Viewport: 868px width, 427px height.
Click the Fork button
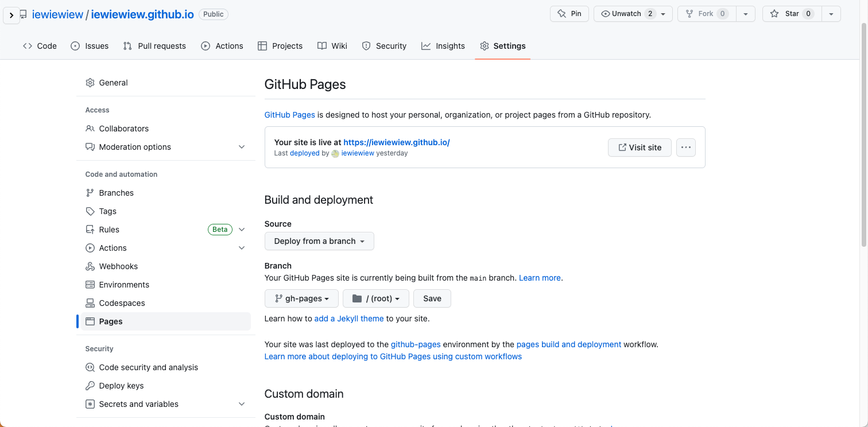pyautogui.click(x=706, y=14)
